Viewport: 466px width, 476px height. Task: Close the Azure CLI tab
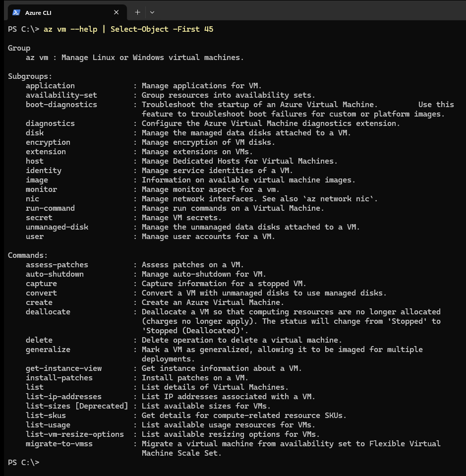[x=116, y=12]
